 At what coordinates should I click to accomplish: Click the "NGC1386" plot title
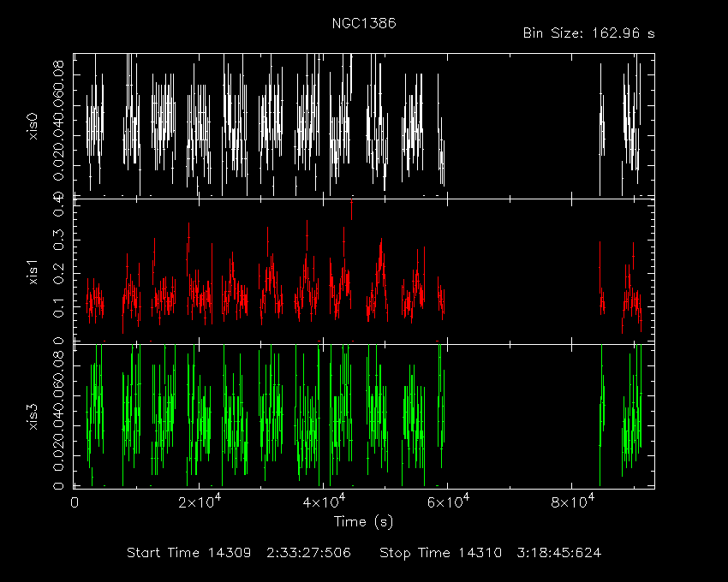point(364,24)
